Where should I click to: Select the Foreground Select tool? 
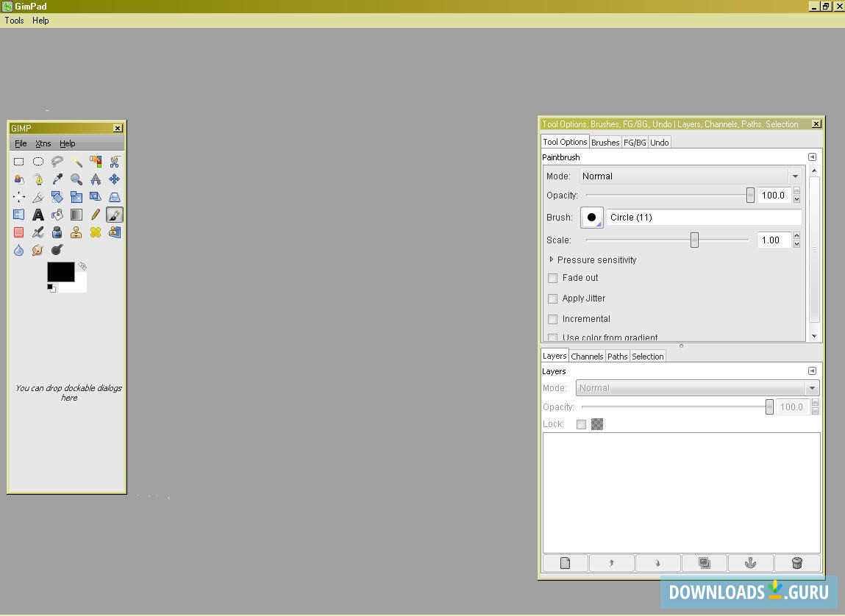click(x=19, y=179)
